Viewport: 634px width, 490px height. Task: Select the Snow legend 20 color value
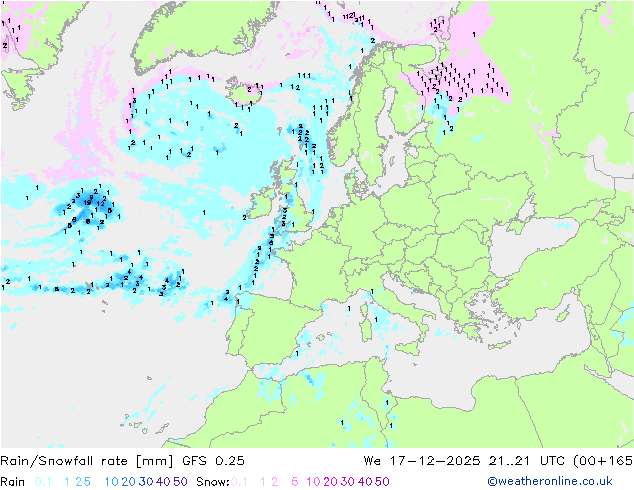point(330,482)
